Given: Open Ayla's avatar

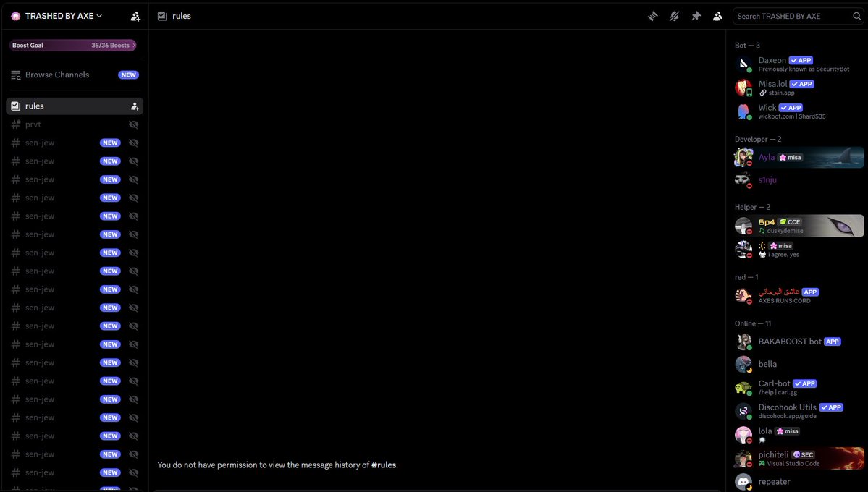Looking at the screenshot, I should click(743, 158).
